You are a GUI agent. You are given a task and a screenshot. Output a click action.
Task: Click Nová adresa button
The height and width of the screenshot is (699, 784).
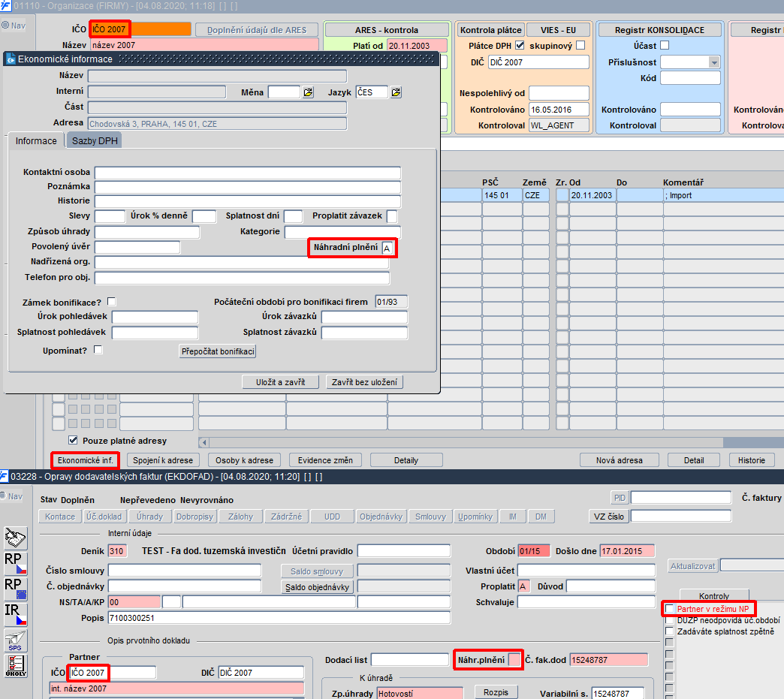[x=619, y=460]
